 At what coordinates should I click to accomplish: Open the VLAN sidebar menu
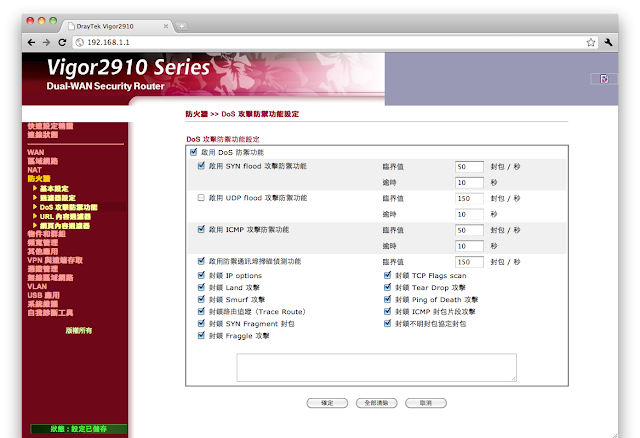pos(37,287)
